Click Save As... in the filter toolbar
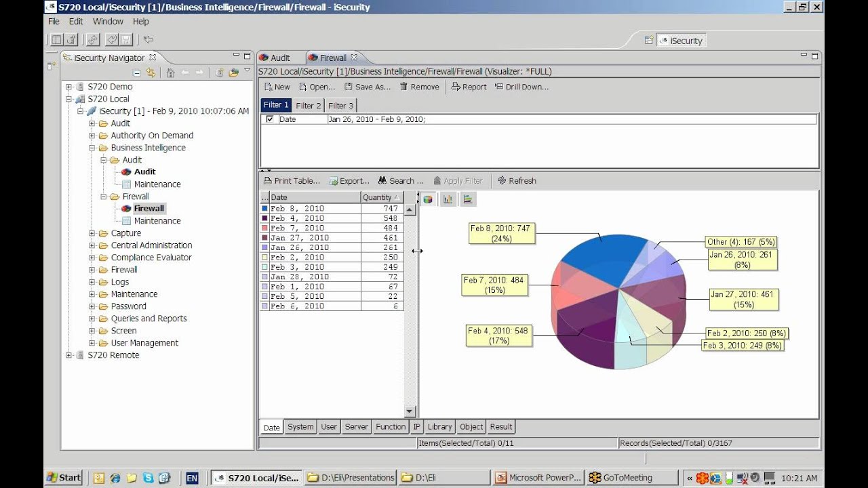This screenshot has height=488, width=868. [368, 87]
